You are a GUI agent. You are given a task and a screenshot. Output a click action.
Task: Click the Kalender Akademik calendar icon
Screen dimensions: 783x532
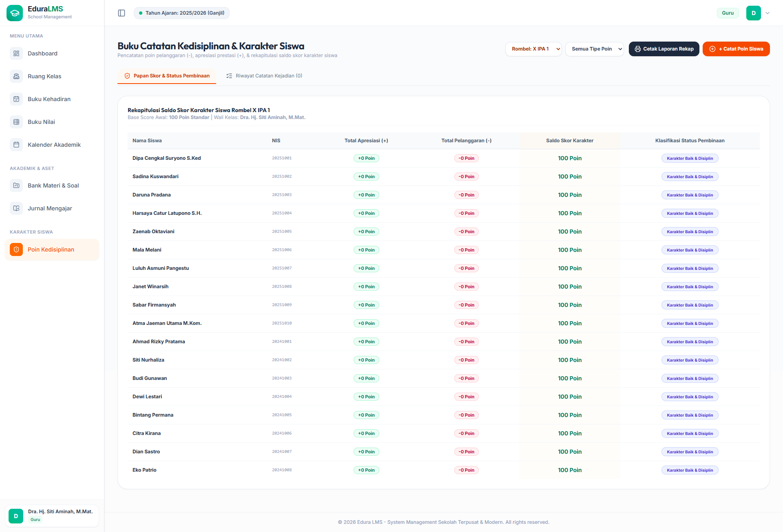tap(16, 145)
